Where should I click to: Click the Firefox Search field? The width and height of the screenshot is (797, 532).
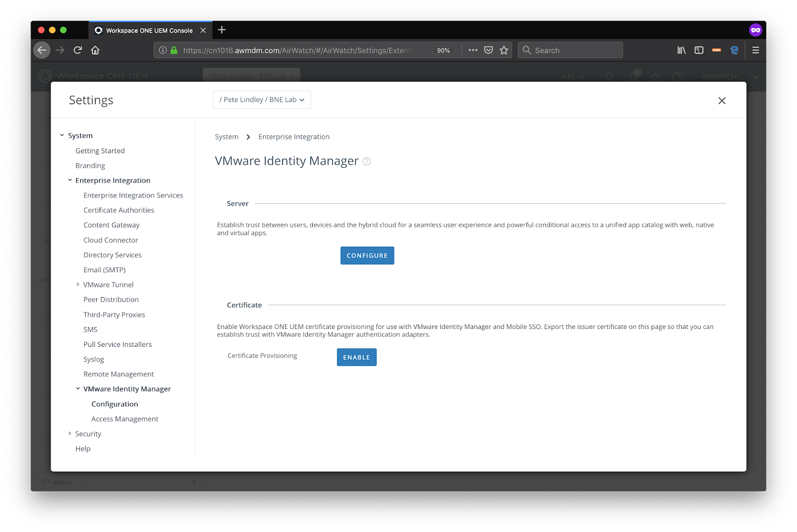570,50
